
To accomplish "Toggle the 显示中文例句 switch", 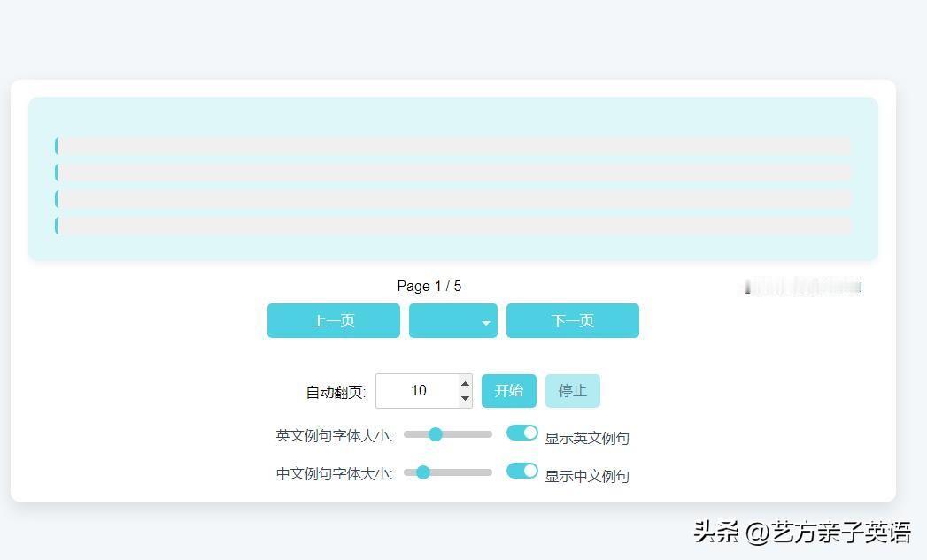I will click(522, 471).
